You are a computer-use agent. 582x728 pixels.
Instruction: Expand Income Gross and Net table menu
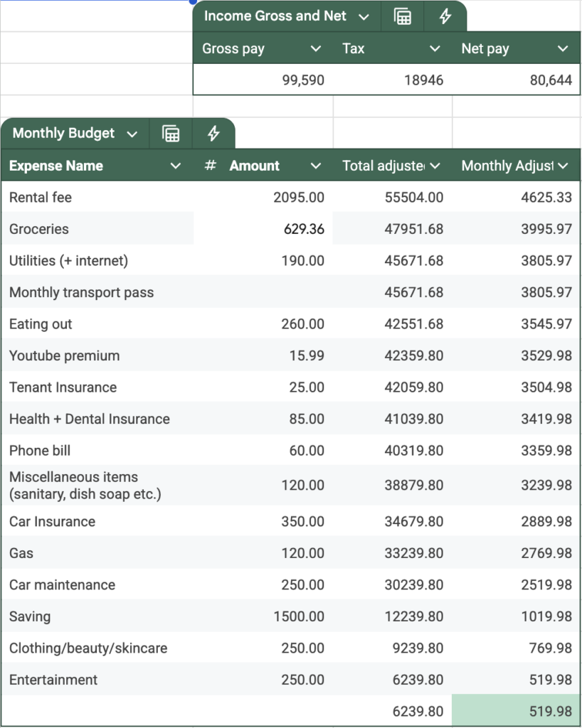pyautogui.click(x=364, y=17)
